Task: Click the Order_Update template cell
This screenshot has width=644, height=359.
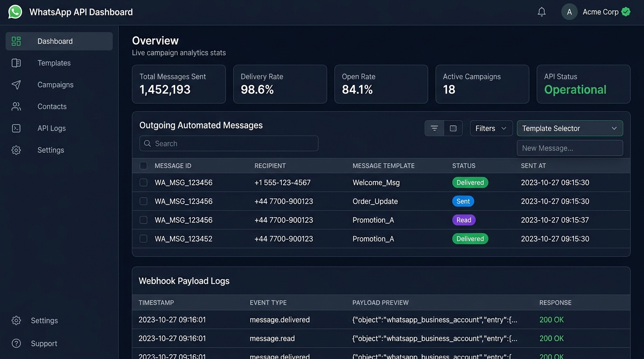Action: tap(375, 201)
